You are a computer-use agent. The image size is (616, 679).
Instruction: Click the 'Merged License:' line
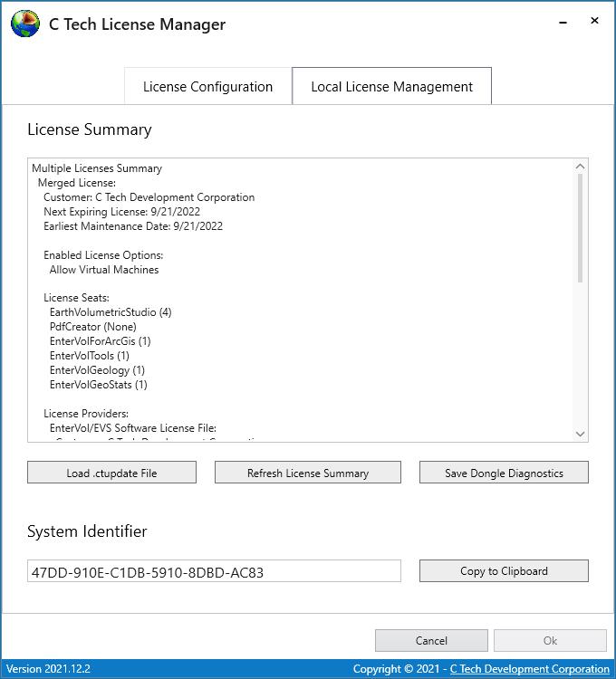pos(77,183)
